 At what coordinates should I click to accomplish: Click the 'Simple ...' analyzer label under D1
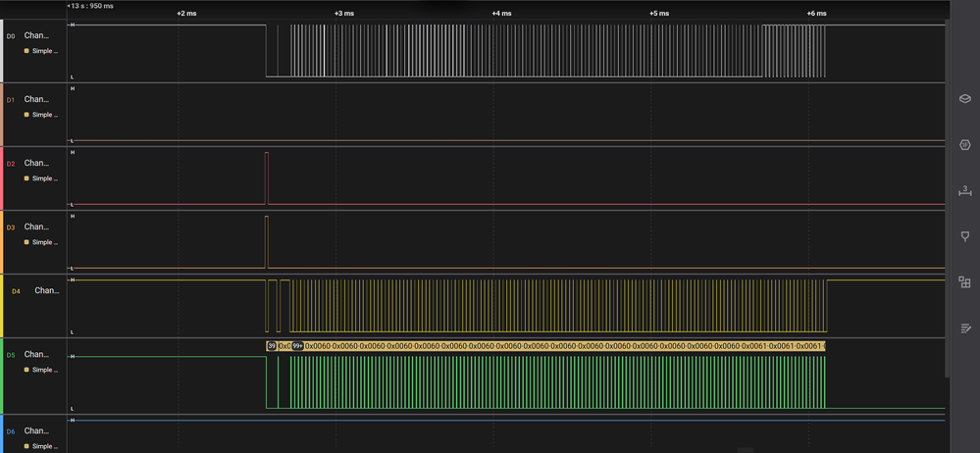45,115
